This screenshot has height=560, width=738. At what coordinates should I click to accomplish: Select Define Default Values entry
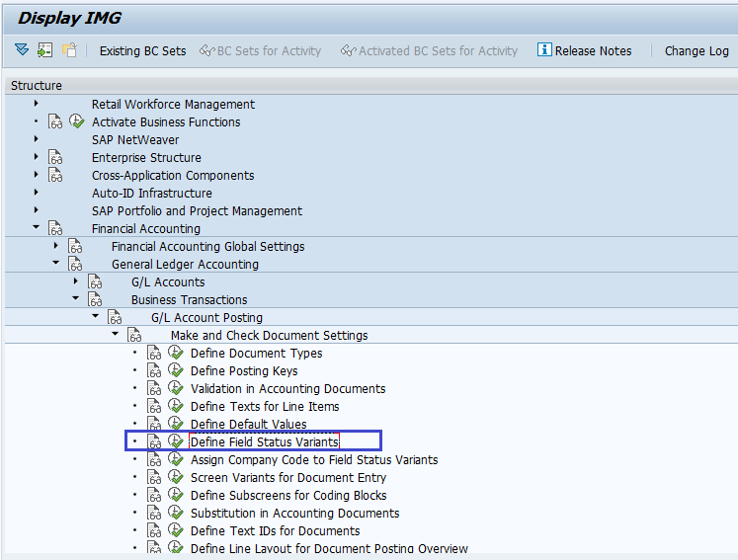click(x=249, y=424)
